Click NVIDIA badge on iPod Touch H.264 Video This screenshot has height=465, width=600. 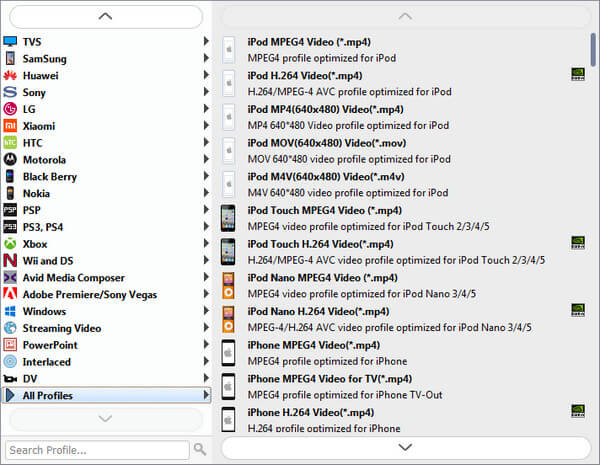pos(578,243)
